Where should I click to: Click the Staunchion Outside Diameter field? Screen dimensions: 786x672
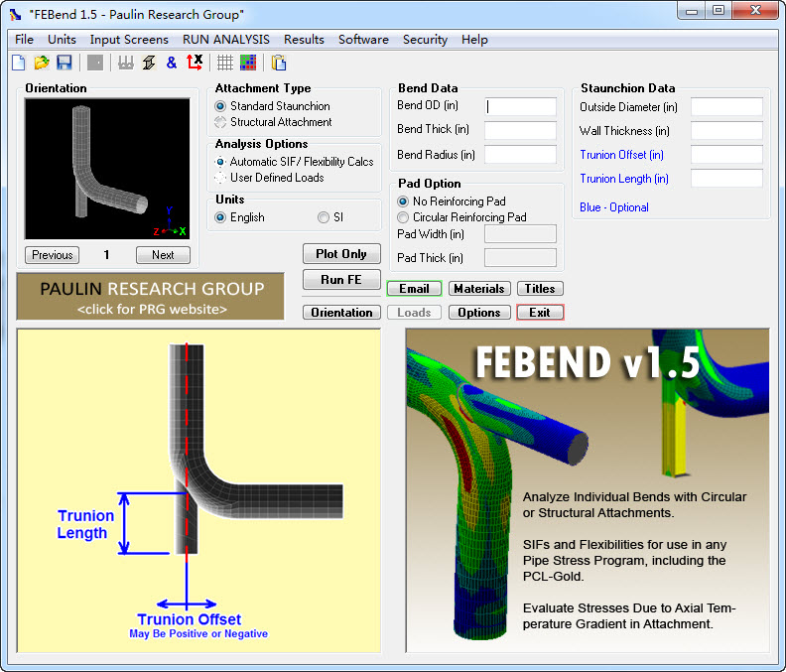pos(726,107)
